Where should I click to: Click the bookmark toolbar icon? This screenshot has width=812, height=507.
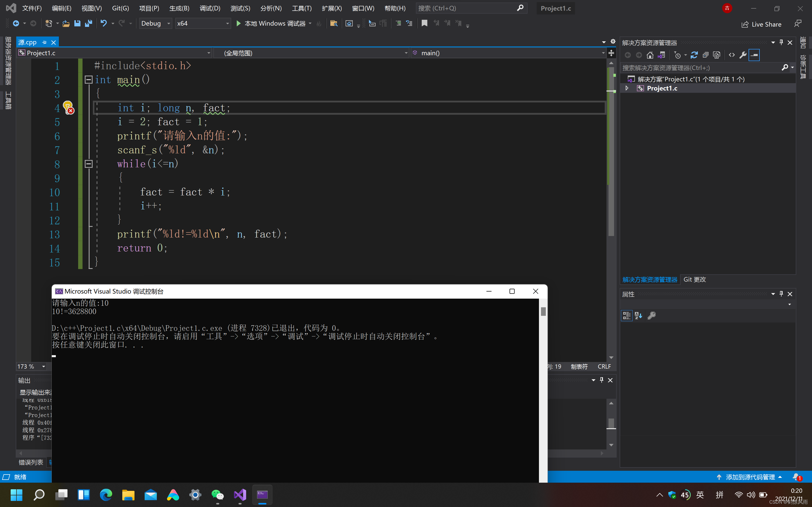click(x=425, y=24)
